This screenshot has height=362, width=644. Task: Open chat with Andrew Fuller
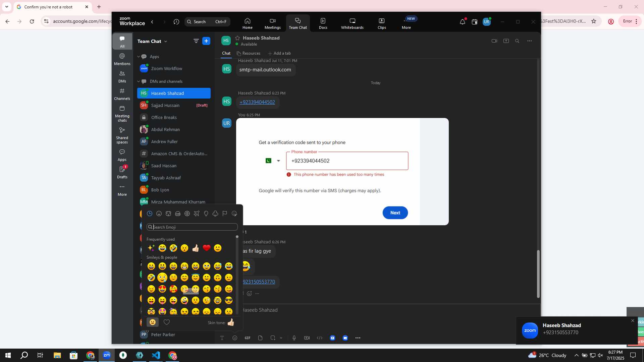(x=174, y=141)
